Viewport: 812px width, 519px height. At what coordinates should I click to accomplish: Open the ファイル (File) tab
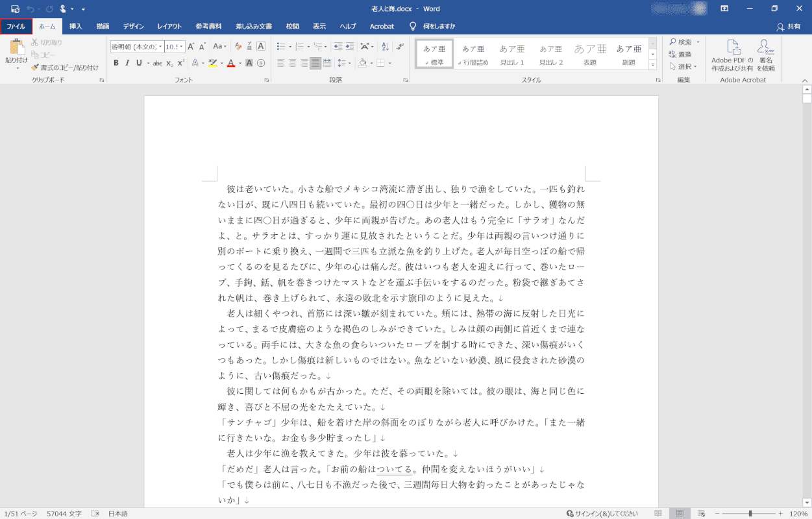pyautogui.click(x=16, y=27)
